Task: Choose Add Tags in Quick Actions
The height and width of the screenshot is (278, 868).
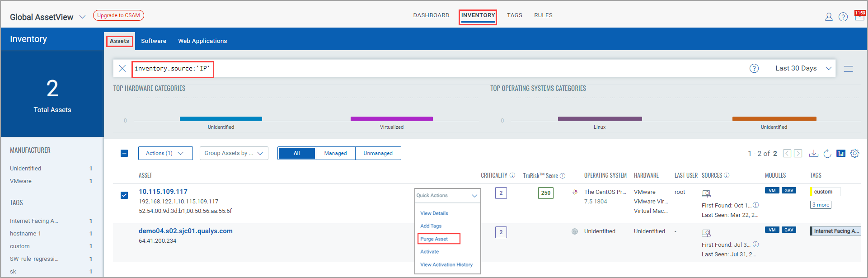Action: pyautogui.click(x=431, y=226)
